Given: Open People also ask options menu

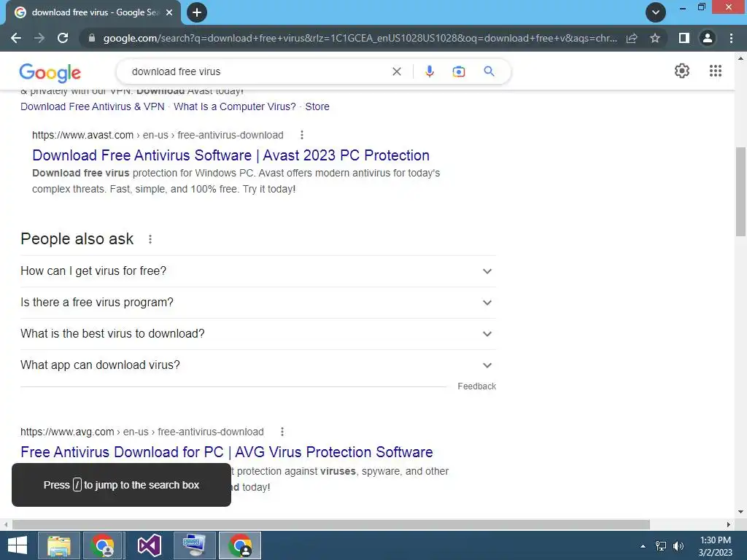Looking at the screenshot, I should (x=150, y=239).
